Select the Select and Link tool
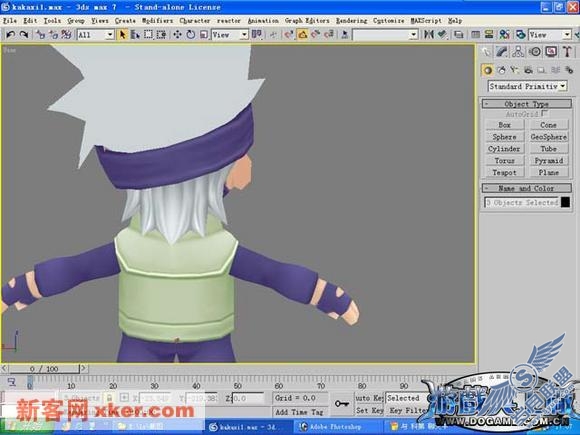The height and width of the screenshot is (435, 580). [x=40, y=34]
